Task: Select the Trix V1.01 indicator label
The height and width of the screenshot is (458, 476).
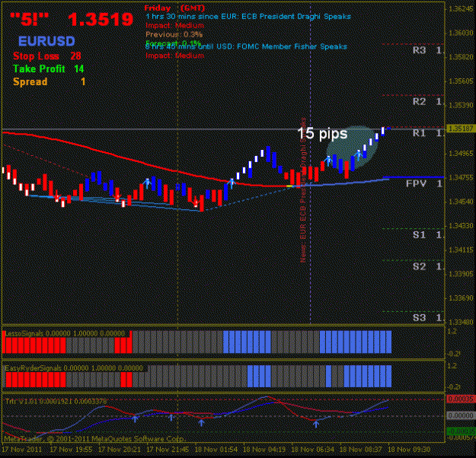Action: click(56, 402)
